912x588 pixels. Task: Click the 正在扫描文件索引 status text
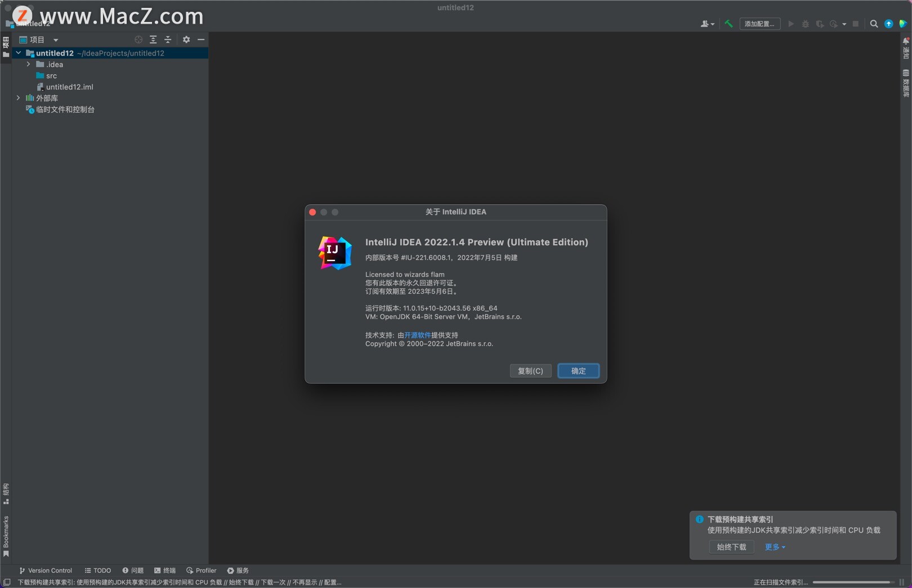point(781,582)
